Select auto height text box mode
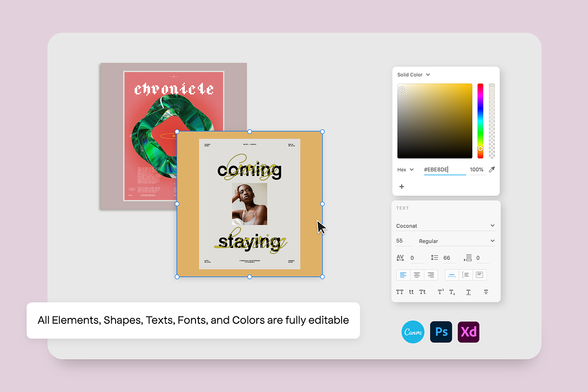Screen dimensions: 588x392 [465, 275]
